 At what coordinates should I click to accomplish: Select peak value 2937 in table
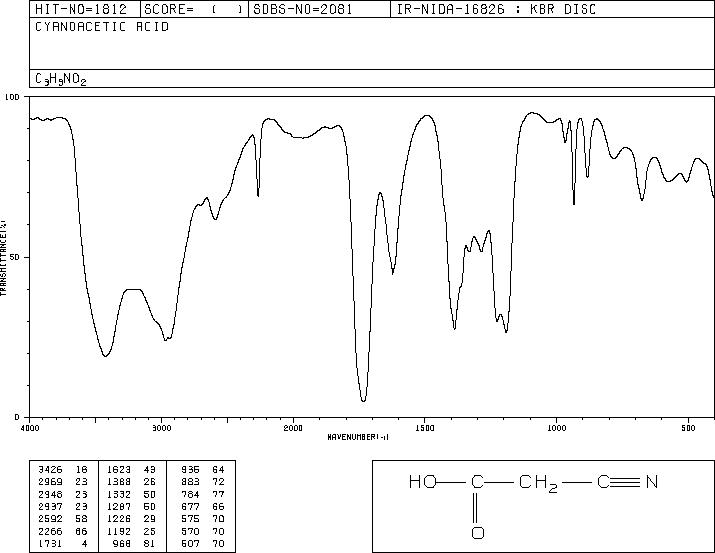pos(50,506)
